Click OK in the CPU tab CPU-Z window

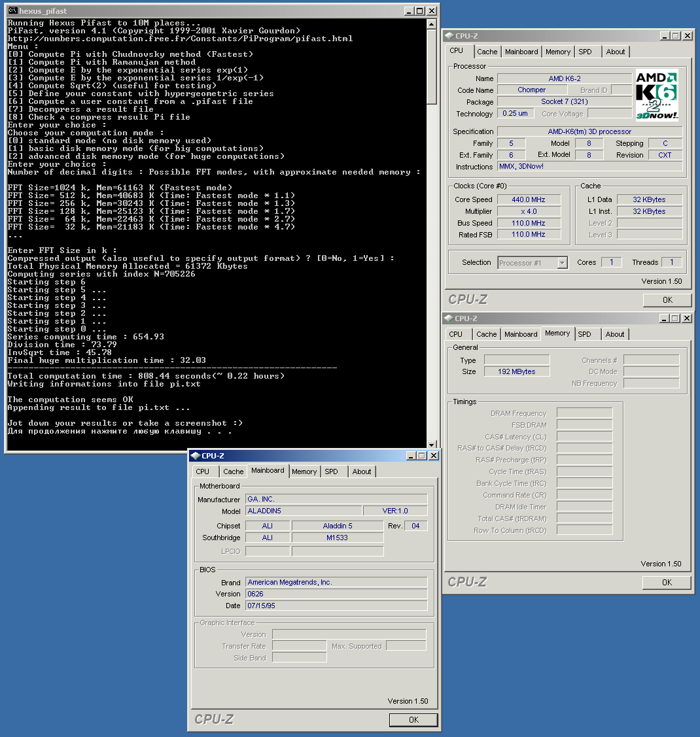(x=667, y=300)
